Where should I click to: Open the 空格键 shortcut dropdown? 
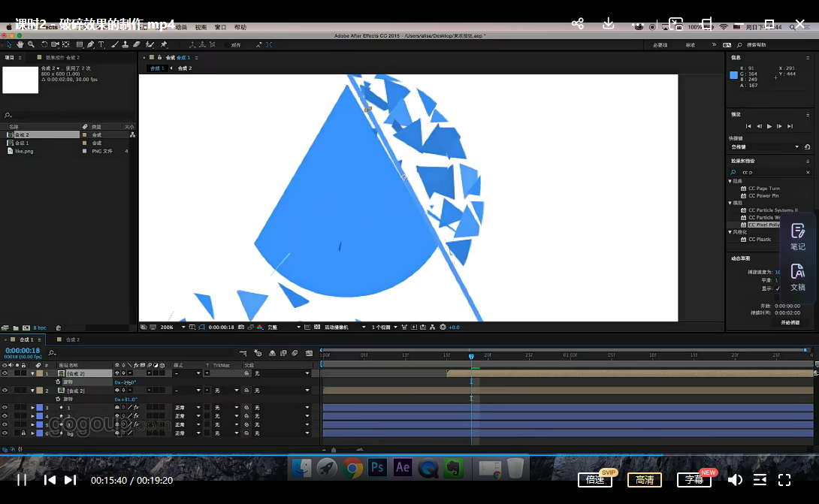click(x=764, y=147)
